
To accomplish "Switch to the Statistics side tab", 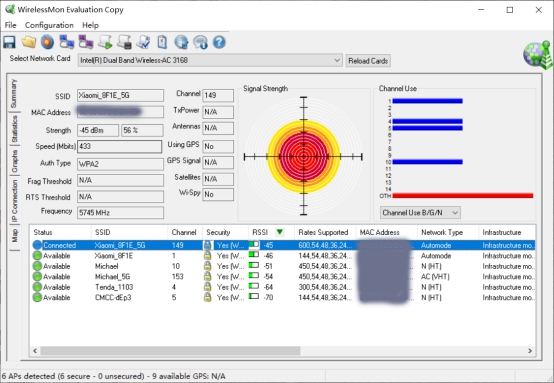I will click(x=14, y=129).
